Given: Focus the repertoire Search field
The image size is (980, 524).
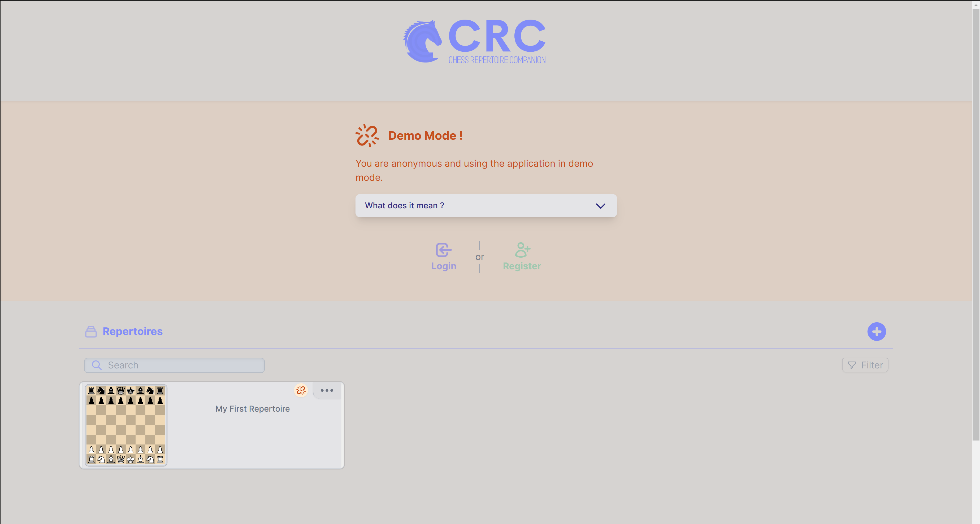Looking at the screenshot, I should coord(174,365).
